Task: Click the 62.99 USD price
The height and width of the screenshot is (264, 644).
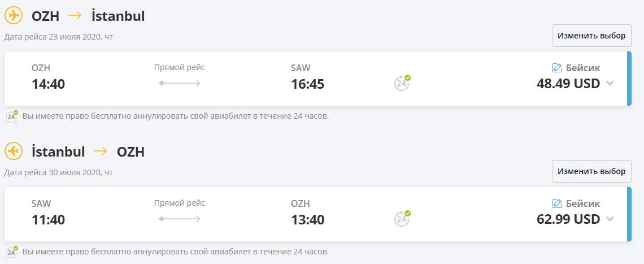Action: [568, 219]
